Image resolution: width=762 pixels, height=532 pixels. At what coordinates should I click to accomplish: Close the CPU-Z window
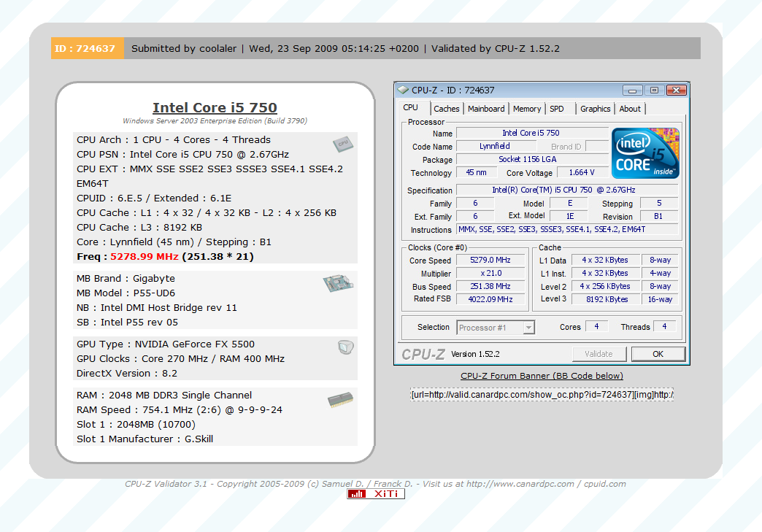[x=676, y=90]
